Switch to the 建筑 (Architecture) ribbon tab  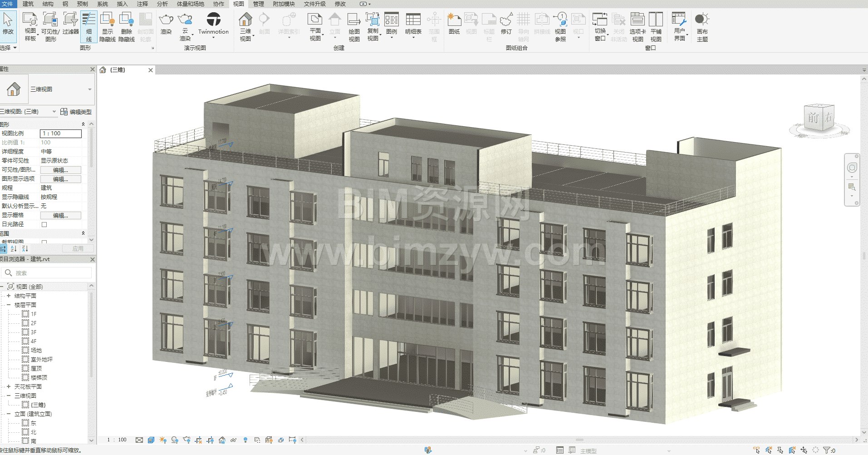click(28, 4)
